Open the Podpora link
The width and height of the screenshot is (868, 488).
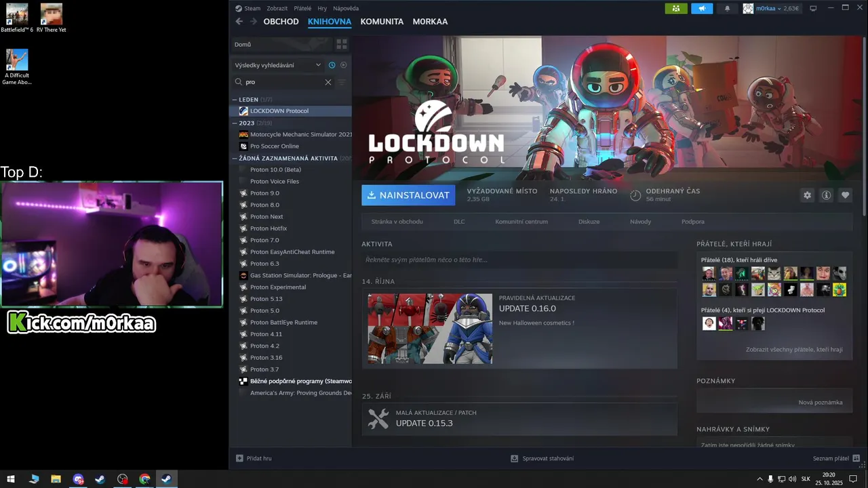pyautogui.click(x=693, y=222)
